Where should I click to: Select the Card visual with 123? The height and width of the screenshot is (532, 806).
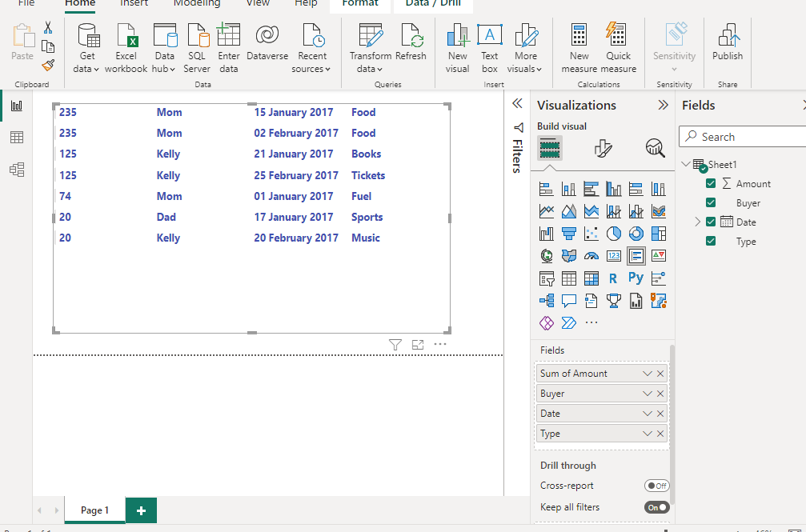613,256
